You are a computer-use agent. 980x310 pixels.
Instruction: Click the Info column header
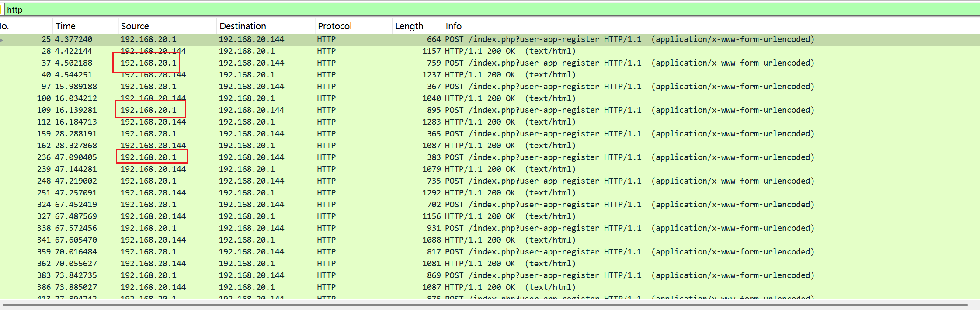tap(453, 26)
